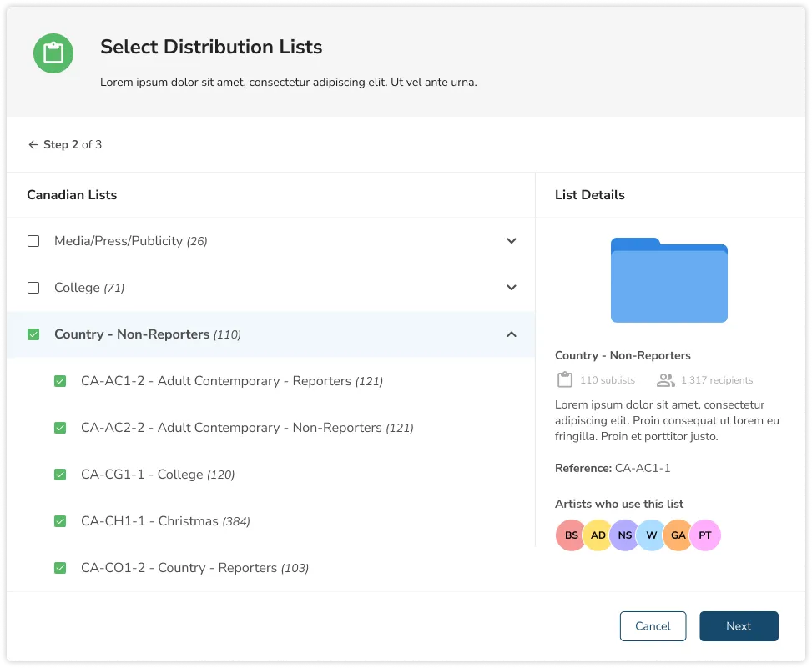The height and width of the screenshot is (668, 812).
Task: Select the pink PT avatar swatch
Action: (705, 535)
